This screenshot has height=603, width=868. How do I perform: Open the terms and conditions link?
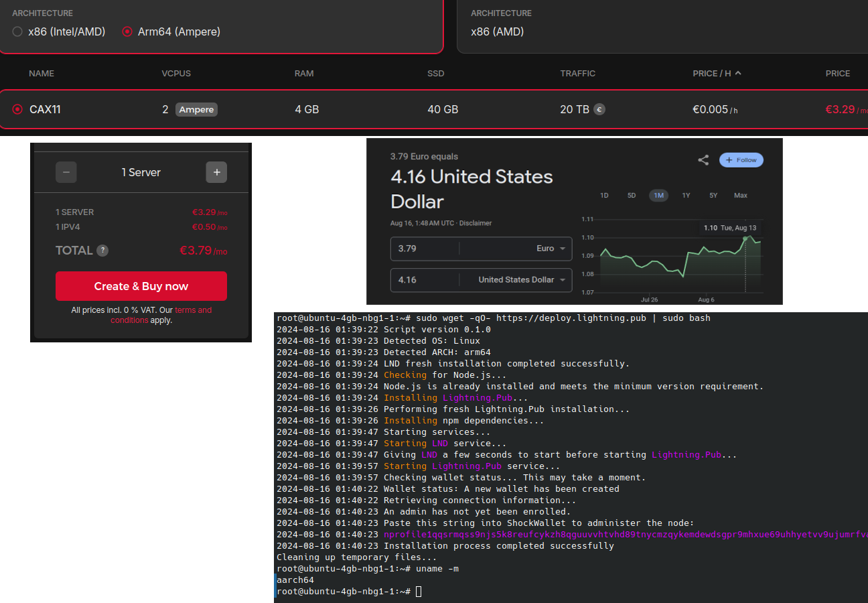pyautogui.click(x=193, y=310)
